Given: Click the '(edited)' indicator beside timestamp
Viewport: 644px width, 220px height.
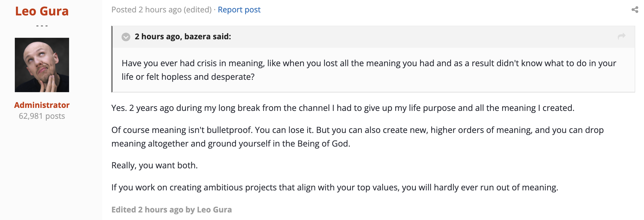Looking at the screenshot, I should tap(198, 10).
